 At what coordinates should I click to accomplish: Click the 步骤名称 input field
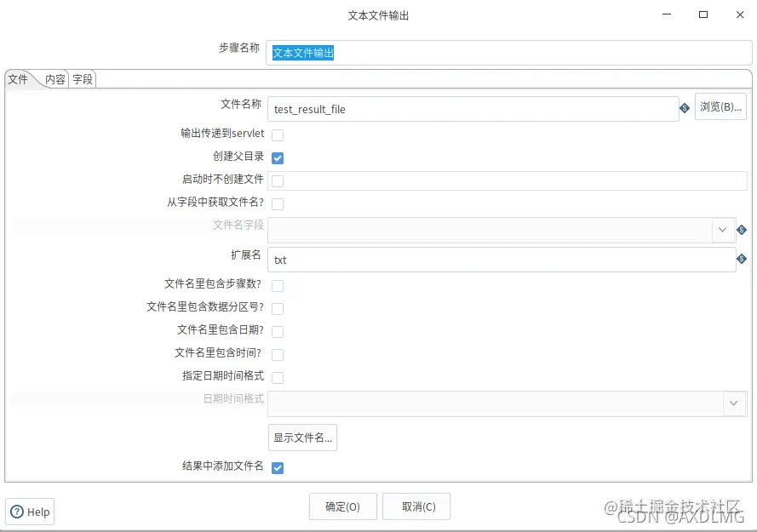(x=509, y=53)
